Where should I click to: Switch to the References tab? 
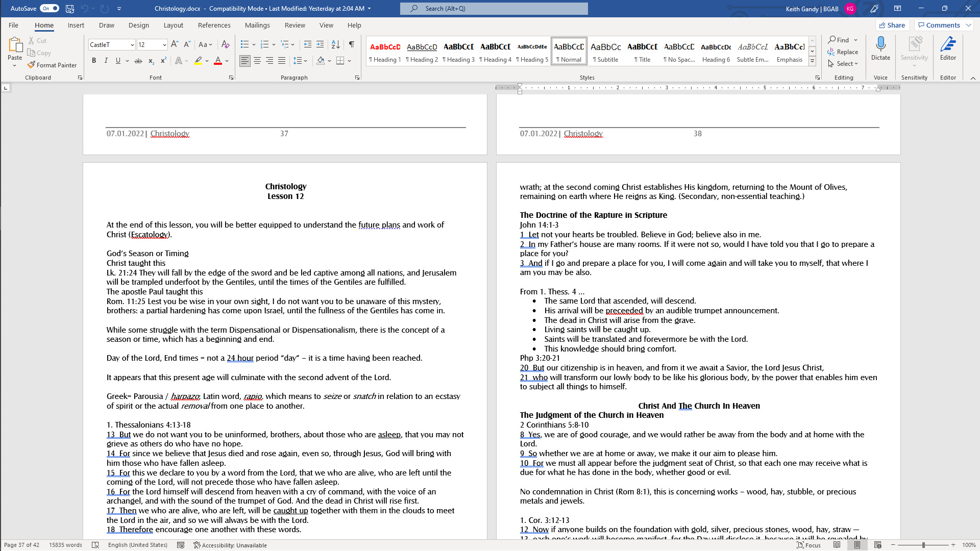pyautogui.click(x=214, y=25)
